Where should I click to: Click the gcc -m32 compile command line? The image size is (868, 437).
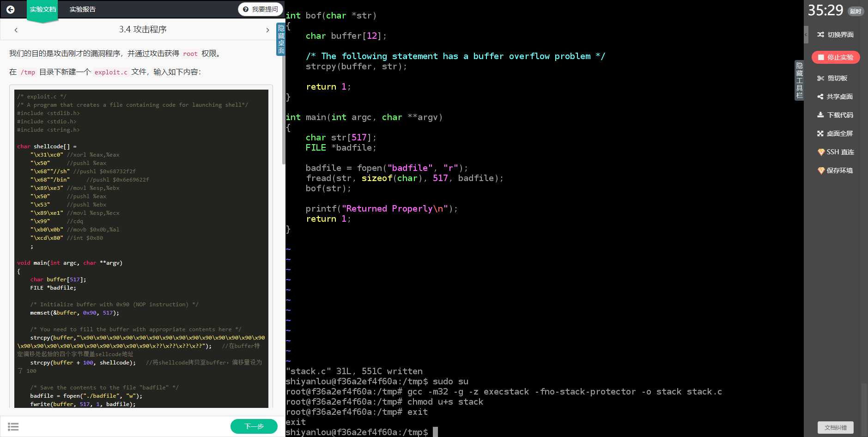504,392
